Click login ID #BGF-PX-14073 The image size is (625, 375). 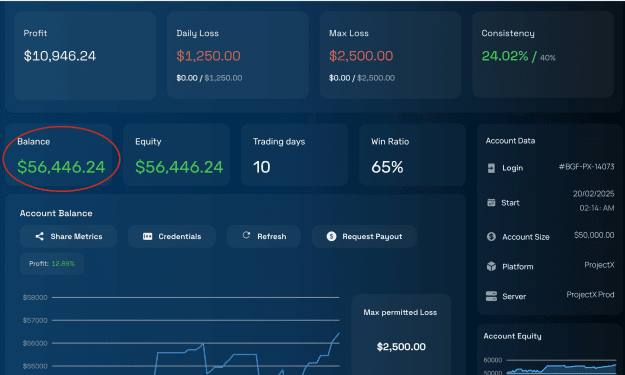[586, 167]
